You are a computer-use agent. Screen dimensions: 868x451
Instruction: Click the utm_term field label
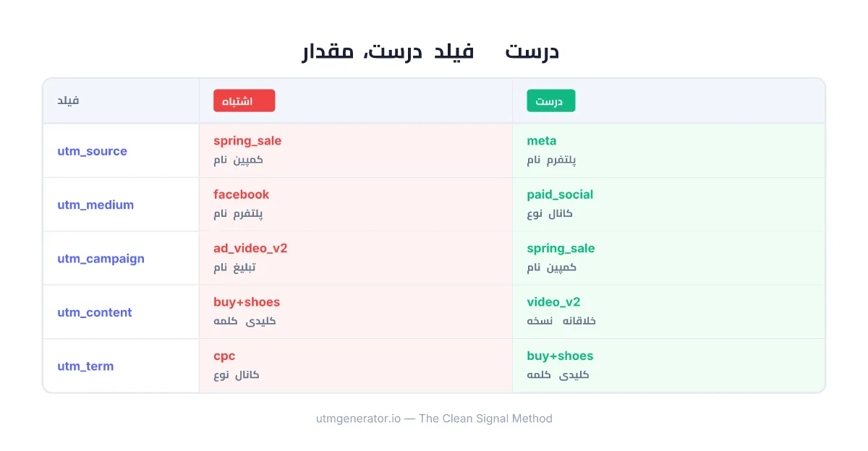click(x=85, y=366)
